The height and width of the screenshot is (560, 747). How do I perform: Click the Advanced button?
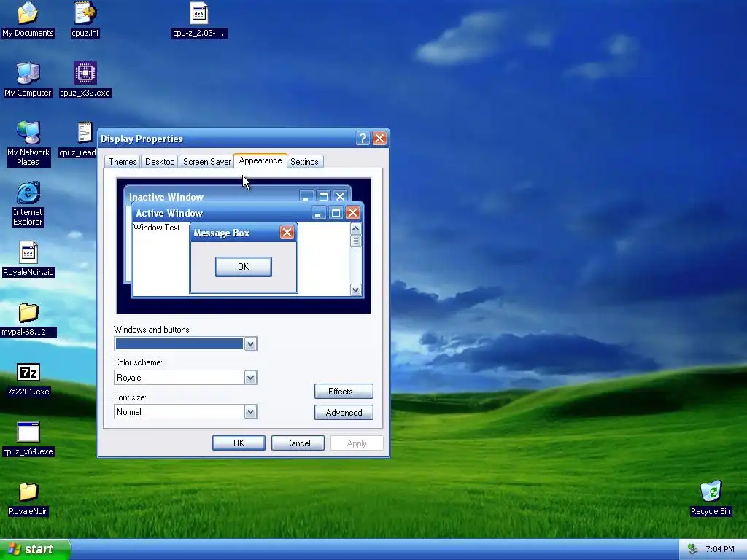click(x=344, y=413)
